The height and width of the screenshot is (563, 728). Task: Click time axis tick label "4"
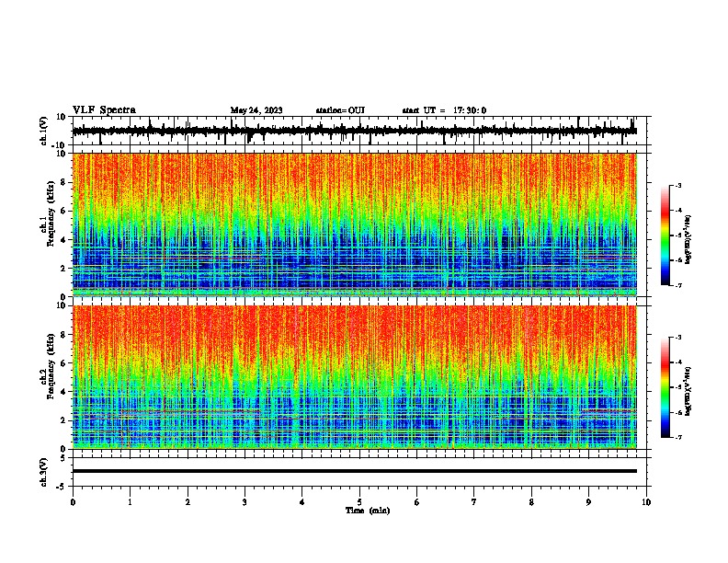click(x=302, y=502)
